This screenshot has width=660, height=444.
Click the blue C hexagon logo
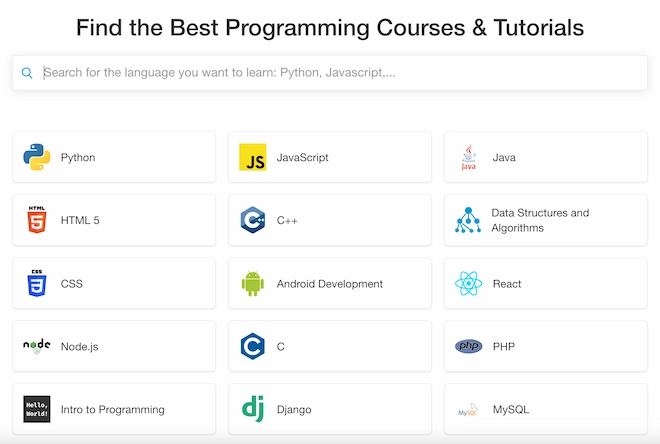(x=253, y=346)
